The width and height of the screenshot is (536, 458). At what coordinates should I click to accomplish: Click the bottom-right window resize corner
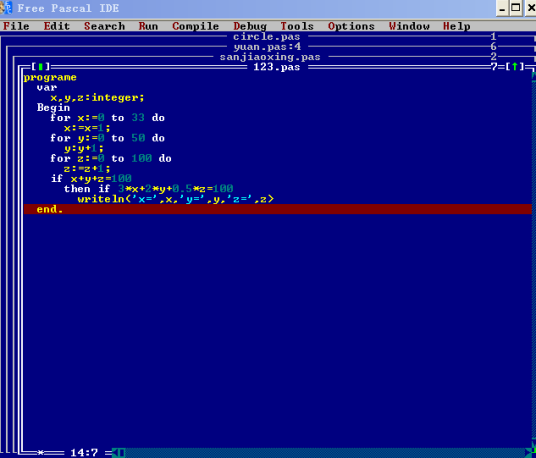pyautogui.click(x=532, y=453)
